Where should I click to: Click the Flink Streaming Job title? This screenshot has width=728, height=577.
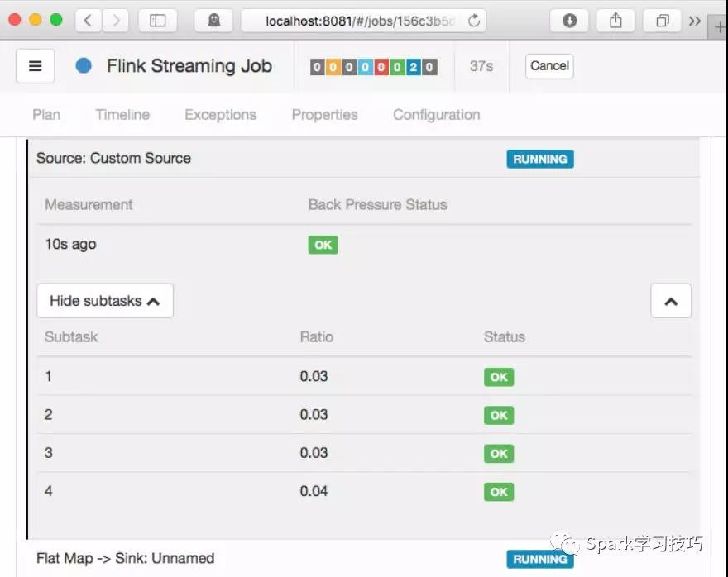(x=189, y=66)
